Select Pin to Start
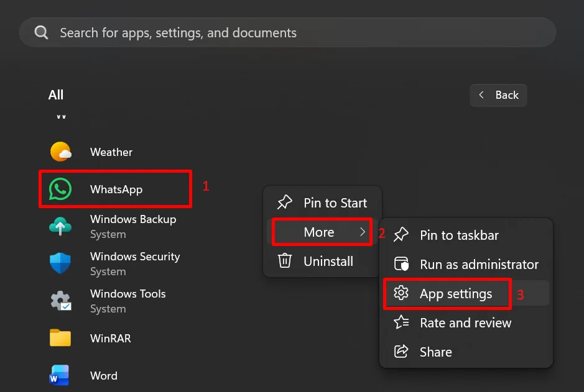This screenshot has height=392, width=584. pos(335,203)
